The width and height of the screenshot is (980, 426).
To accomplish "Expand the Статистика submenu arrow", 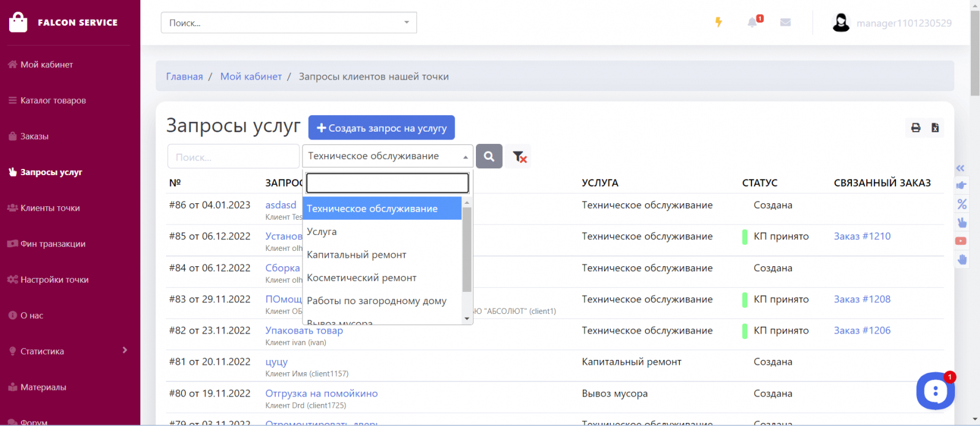I will pos(125,351).
